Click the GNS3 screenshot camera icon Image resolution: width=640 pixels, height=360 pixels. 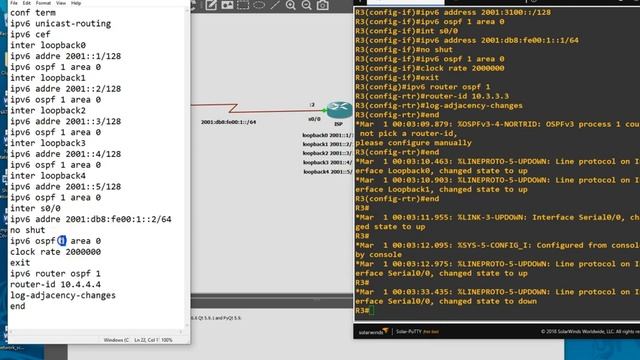(x=322, y=5)
